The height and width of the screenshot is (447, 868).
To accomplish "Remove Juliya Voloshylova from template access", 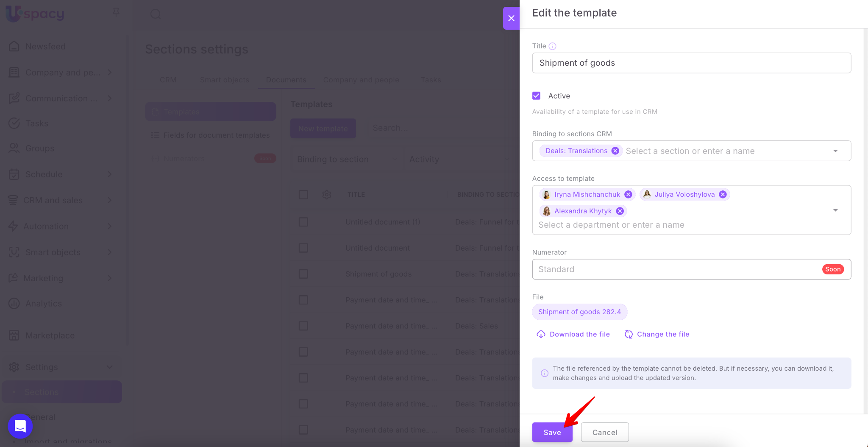I will 723,195.
